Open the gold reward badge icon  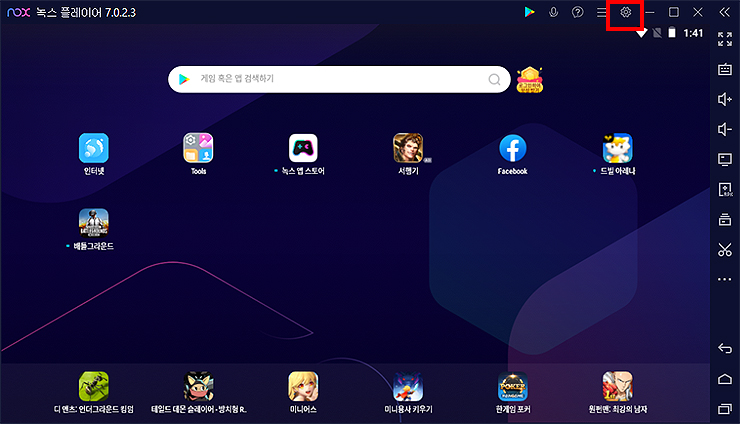(x=530, y=79)
